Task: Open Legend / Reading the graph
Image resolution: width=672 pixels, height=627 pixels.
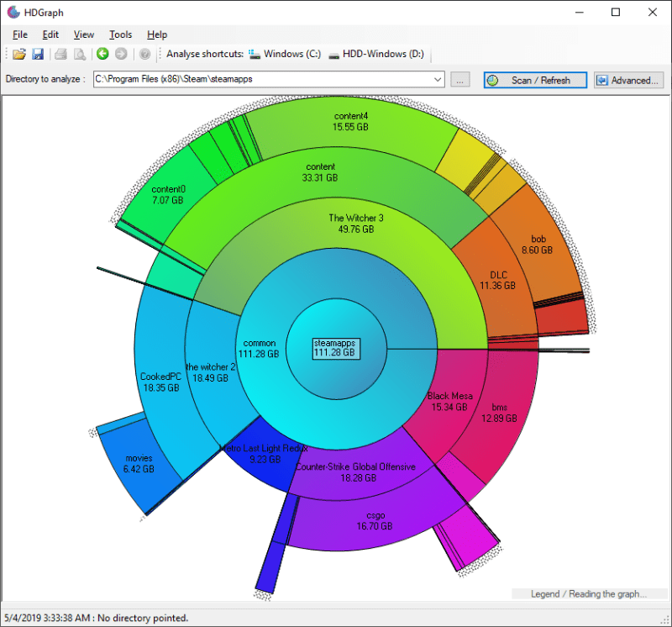Action: [591, 593]
